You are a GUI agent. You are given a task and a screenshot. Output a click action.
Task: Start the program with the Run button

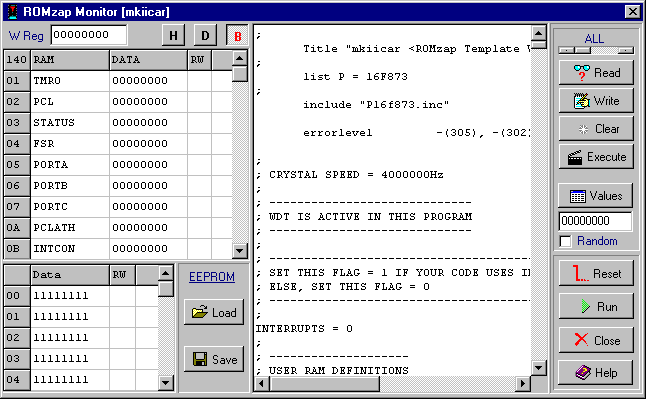596,306
